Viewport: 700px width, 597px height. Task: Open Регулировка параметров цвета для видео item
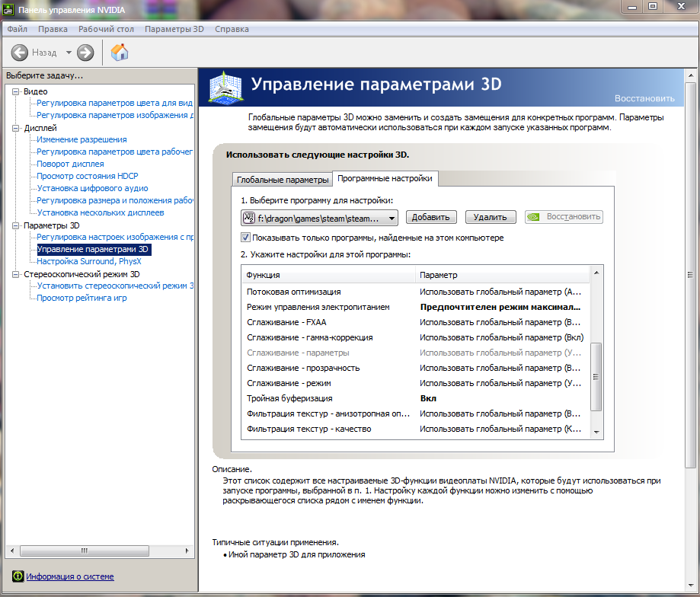click(x=115, y=103)
